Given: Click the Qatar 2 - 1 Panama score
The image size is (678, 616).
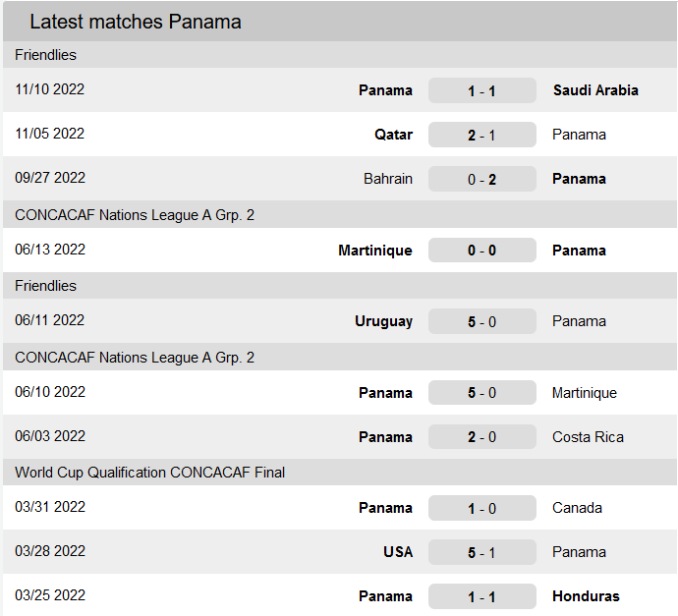Looking at the screenshot, I should pos(481,135).
